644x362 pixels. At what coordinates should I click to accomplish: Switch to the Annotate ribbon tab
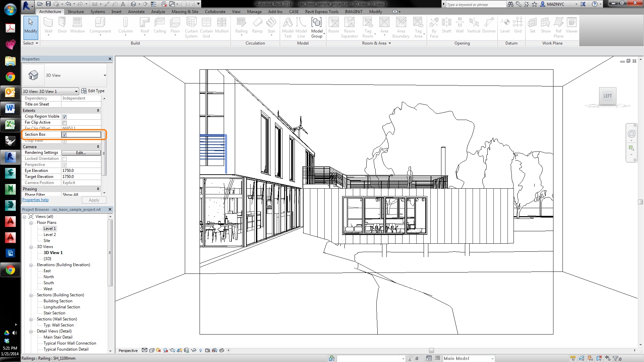[x=136, y=12]
